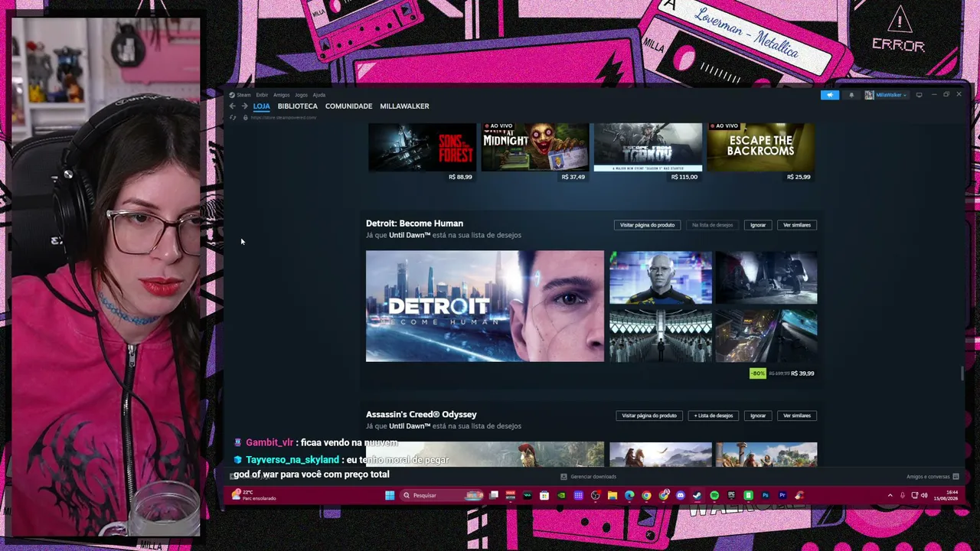Open the Exibir menu
The height and width of the screenshot is (551, 980).
coord(262,95)
